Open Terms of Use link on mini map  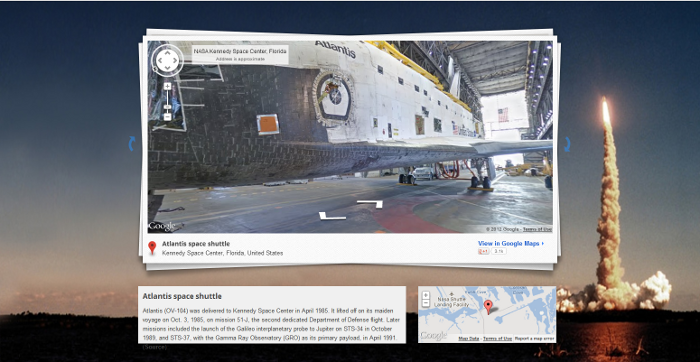tap(497, 339)
